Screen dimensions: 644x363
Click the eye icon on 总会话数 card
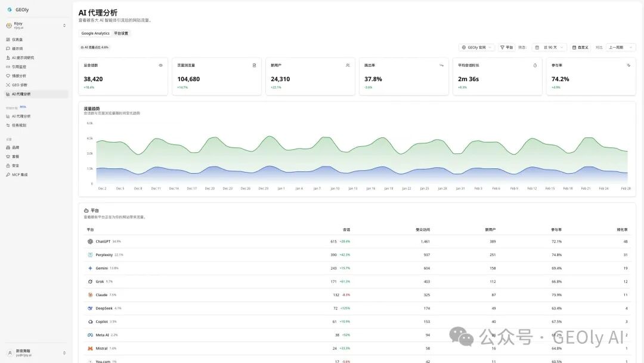click(160, 65)
